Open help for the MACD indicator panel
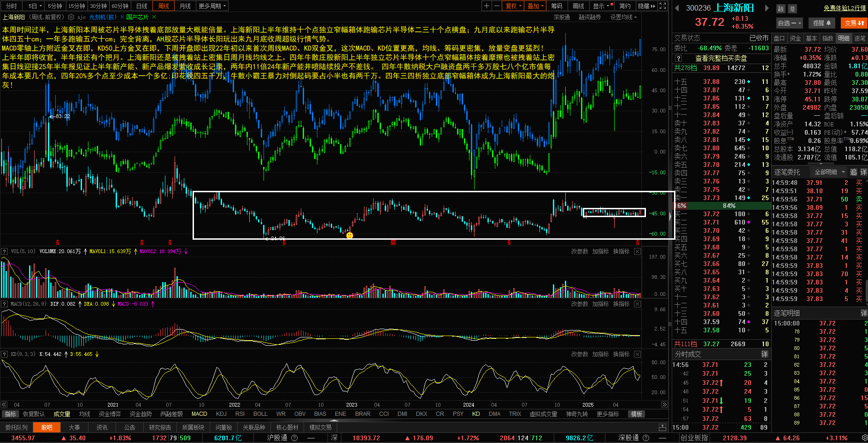868x443 pixels. click(x=4, y=304)
